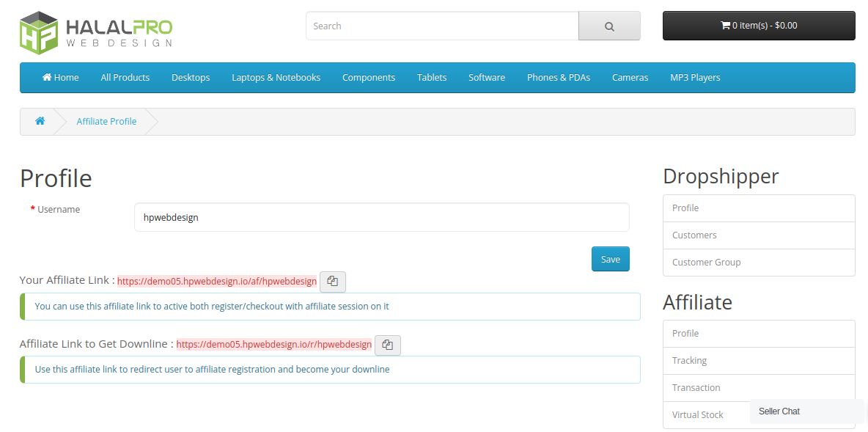The height and width of the screenshot is (432, 868).
Task: Browse the Components section
Action: pyautogui.click(x=368, y=77)
